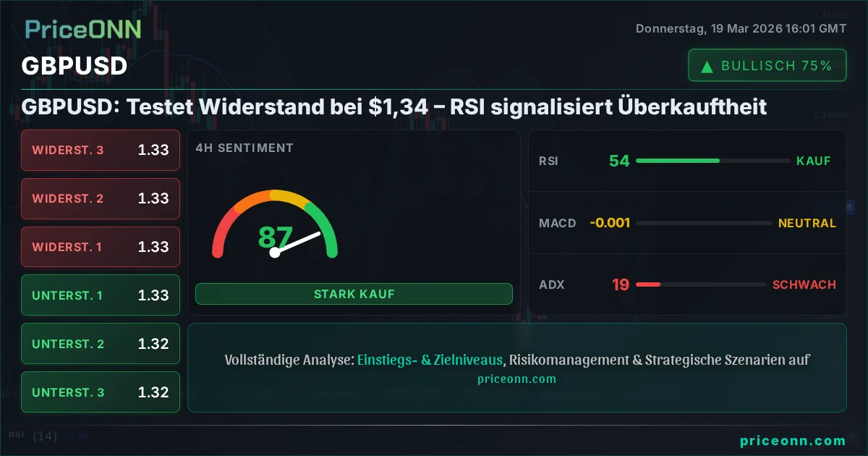
Task: Click the GBPUSD pair title
Action: pyautogui.click(x=75, y=66)
